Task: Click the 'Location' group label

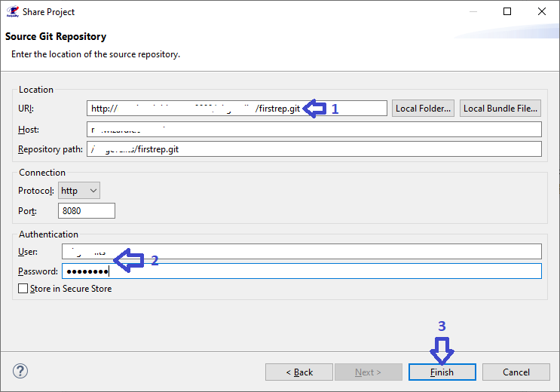Action: point(36,90)
